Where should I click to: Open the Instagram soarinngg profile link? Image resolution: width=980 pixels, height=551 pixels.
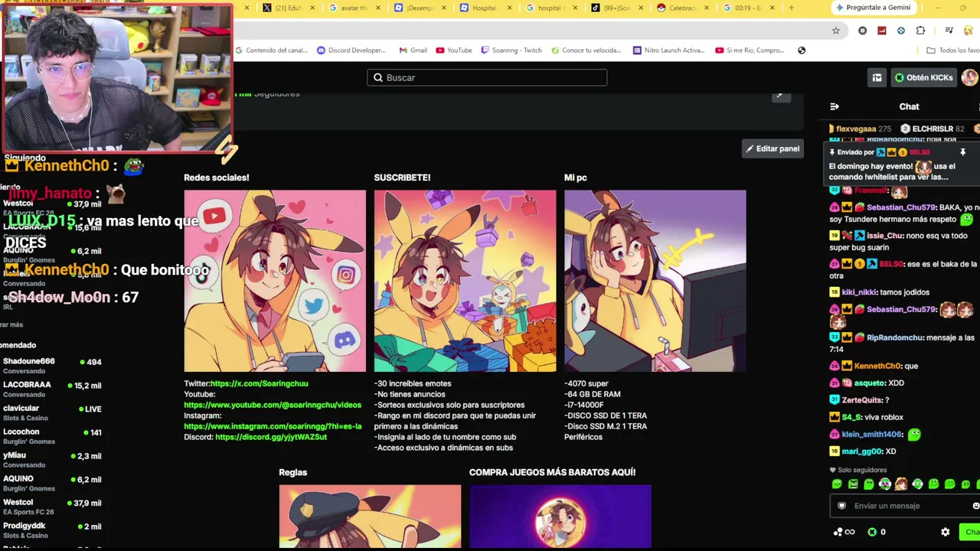[x=273, y=426]
